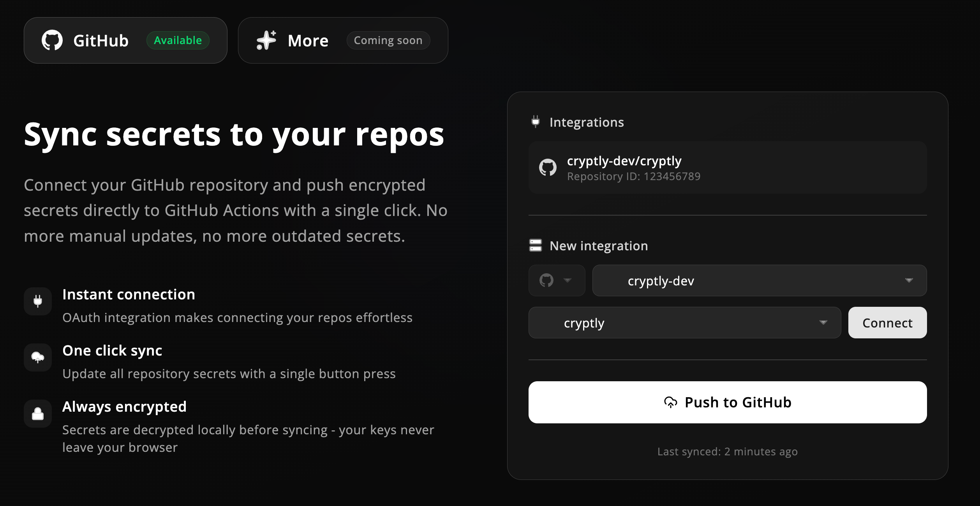
Task: Click the server icon beside New integration
Action: (x=536, y=246)
